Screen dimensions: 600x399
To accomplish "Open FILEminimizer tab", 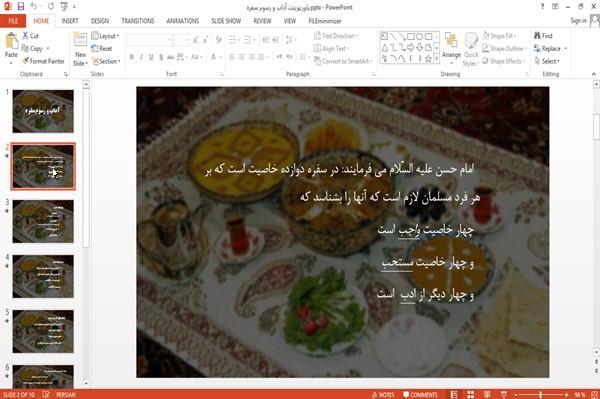I will [x=324, y=21].
